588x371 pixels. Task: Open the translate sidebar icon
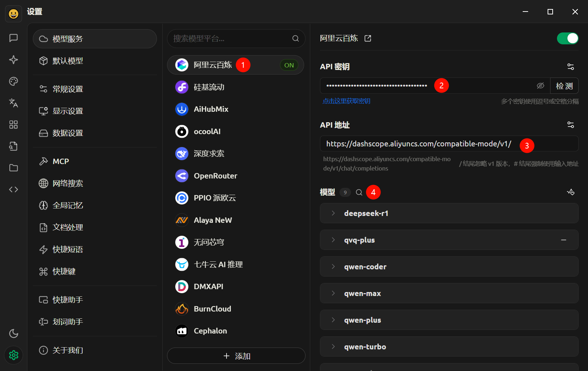13,103
